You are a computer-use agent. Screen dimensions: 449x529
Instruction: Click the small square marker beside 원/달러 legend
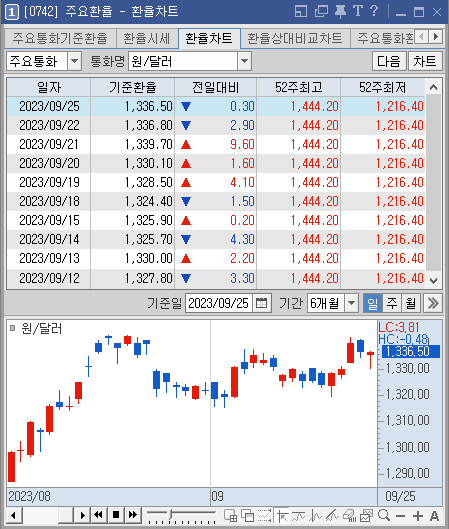tap(13, 328)
